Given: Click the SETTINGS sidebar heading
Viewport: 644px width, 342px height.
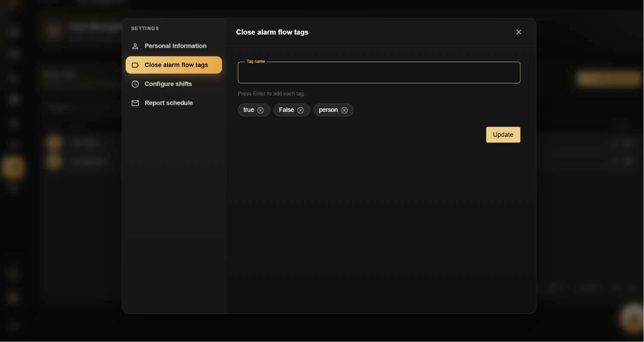Looking at the screenshot, I should (145, 28).
